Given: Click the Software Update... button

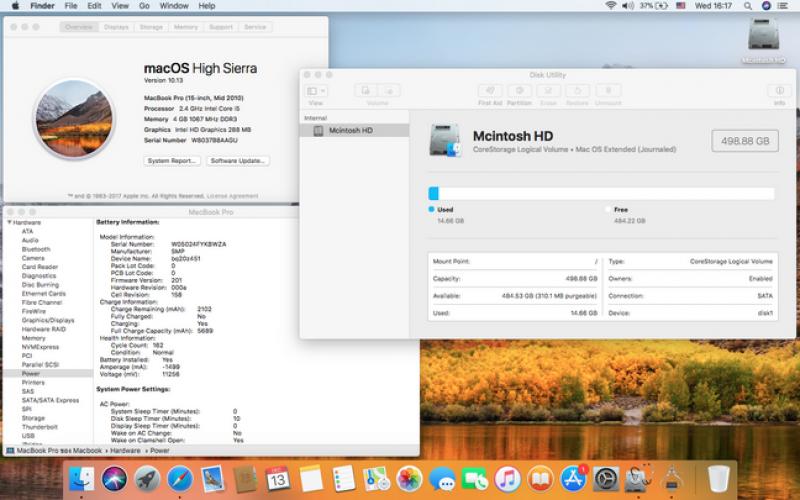Looking at the screenshot, I should pos(238,161).
